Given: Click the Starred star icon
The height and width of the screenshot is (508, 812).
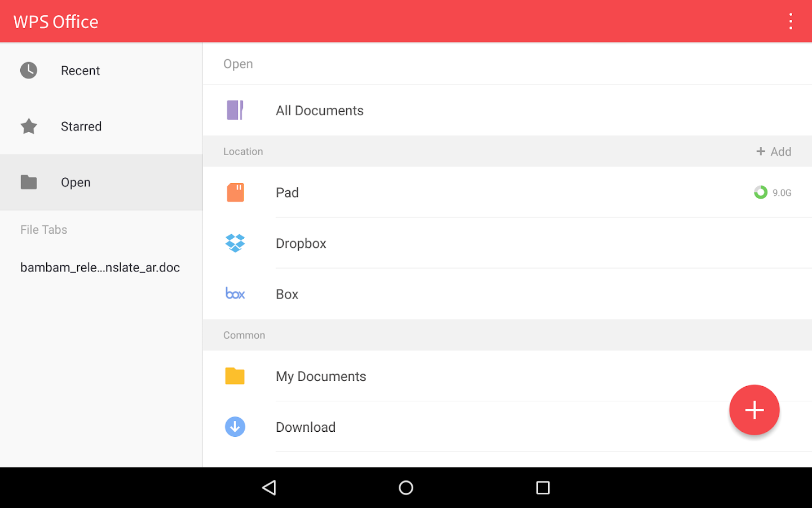Looking at the screenshot, I should click(x=29, y=126).
